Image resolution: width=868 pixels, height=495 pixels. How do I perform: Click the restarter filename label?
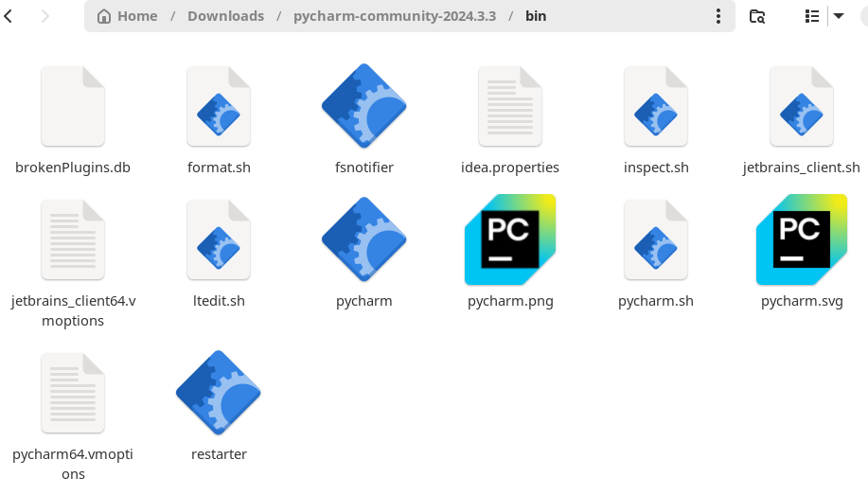coord(219,454)
